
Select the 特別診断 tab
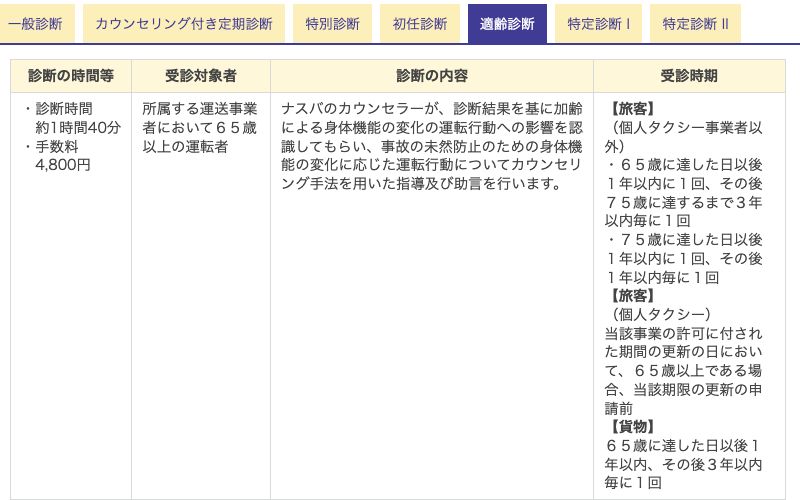click(x=332, y=23)
